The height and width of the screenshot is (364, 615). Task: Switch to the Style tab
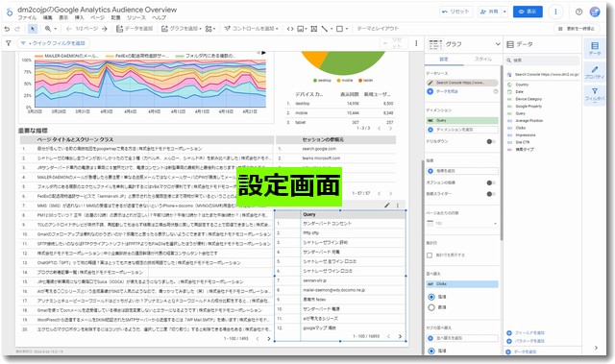point(482,60)
